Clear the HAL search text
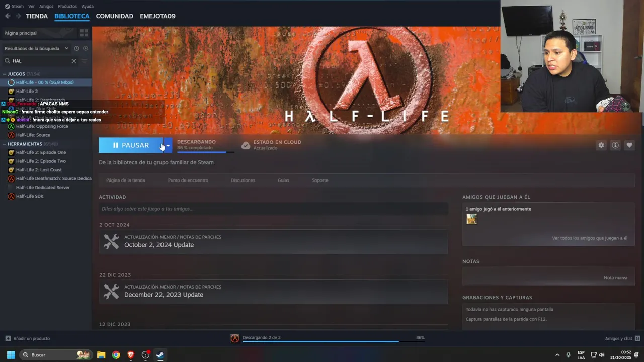Viewport: 644px width, 362px height. click(74, 61)
